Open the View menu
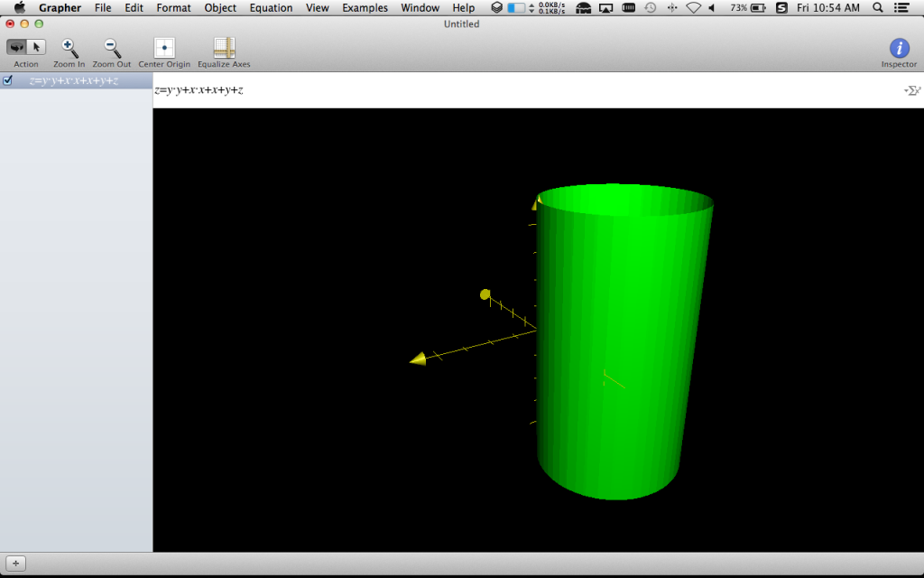This screenshot has height=578, width=924. [x=317, y=8]
